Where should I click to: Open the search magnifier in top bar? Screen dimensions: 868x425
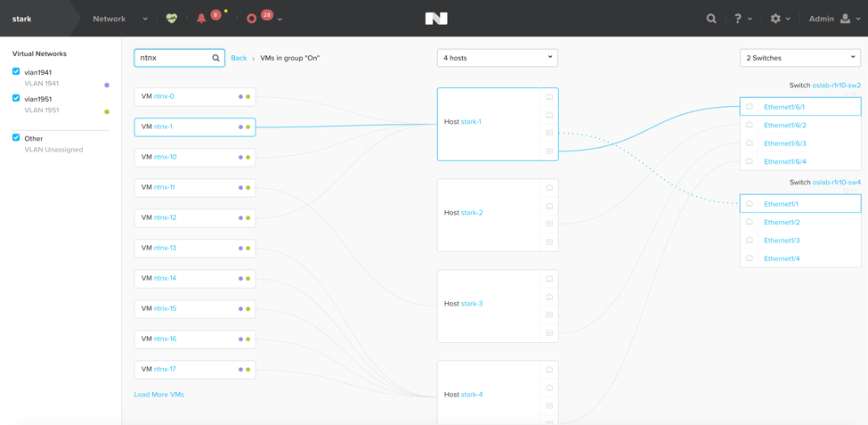[x=711, y=19]
